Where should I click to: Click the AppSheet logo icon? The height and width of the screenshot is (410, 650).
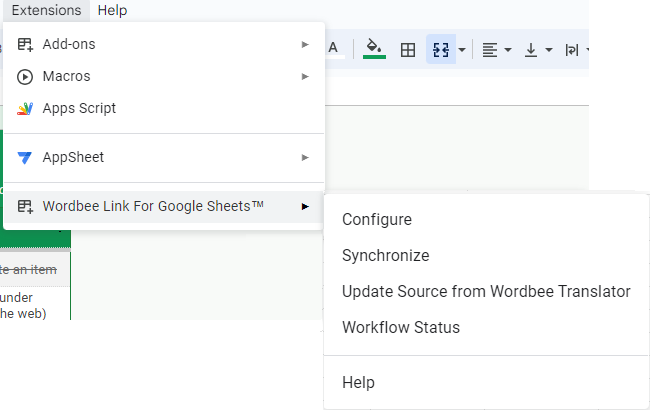point(25,157)
